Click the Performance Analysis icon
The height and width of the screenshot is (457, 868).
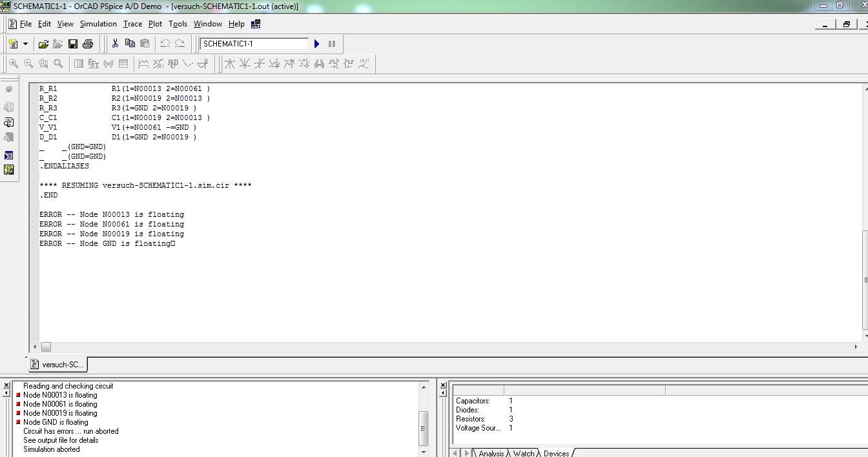pyautogui.click(x=108, y=64)
